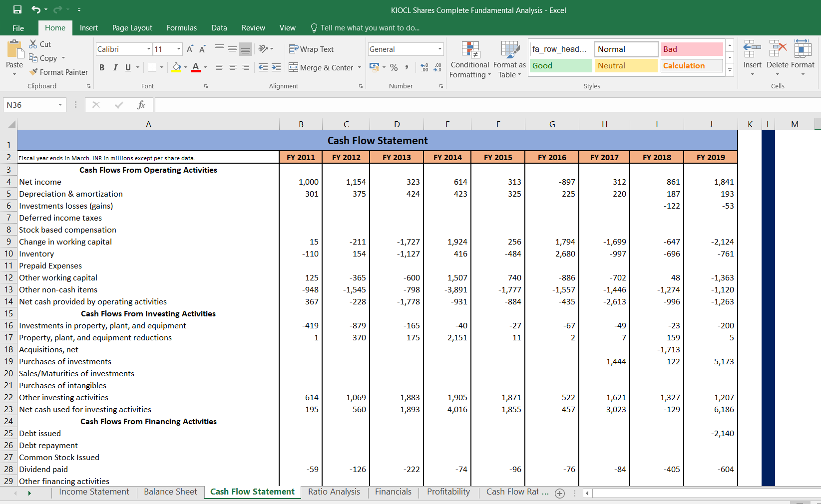Decrease indent of cell contents
The height and width of the screenshot is (504, 821).
[x=263, y=67]
